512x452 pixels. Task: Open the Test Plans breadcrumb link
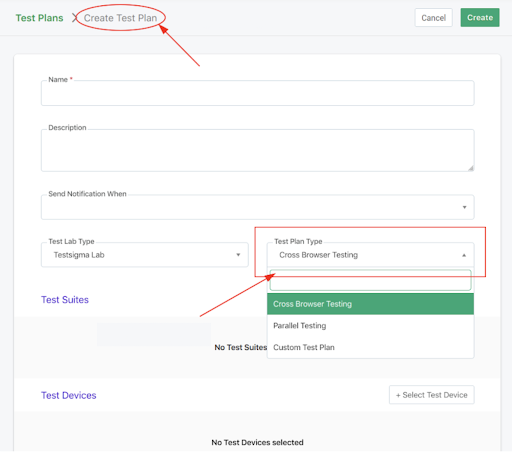(39, 18)
